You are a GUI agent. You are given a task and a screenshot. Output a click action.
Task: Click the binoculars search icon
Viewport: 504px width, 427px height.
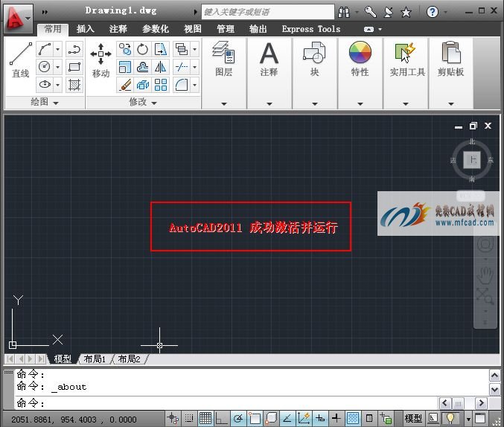pos(344,12)
